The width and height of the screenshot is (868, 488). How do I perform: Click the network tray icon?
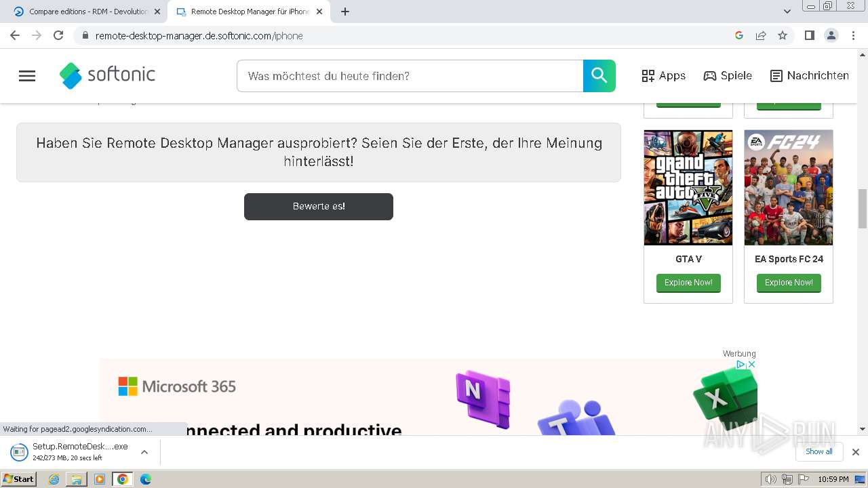[787, 479]
